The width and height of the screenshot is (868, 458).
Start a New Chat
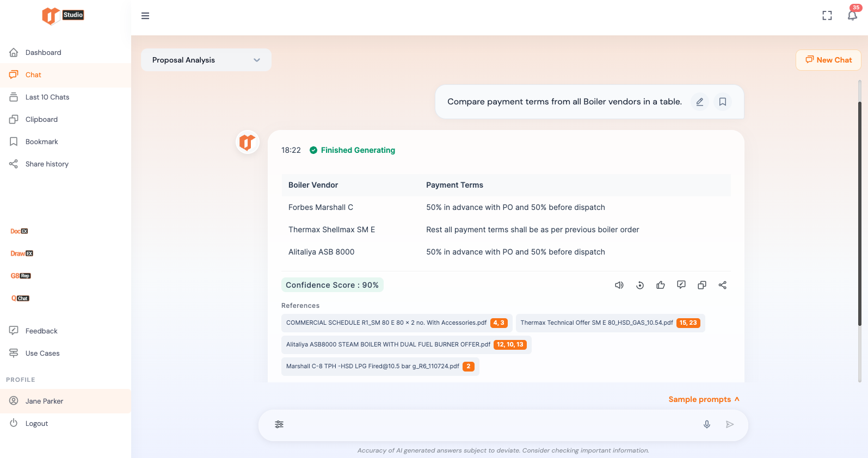(x=828, y=60)
